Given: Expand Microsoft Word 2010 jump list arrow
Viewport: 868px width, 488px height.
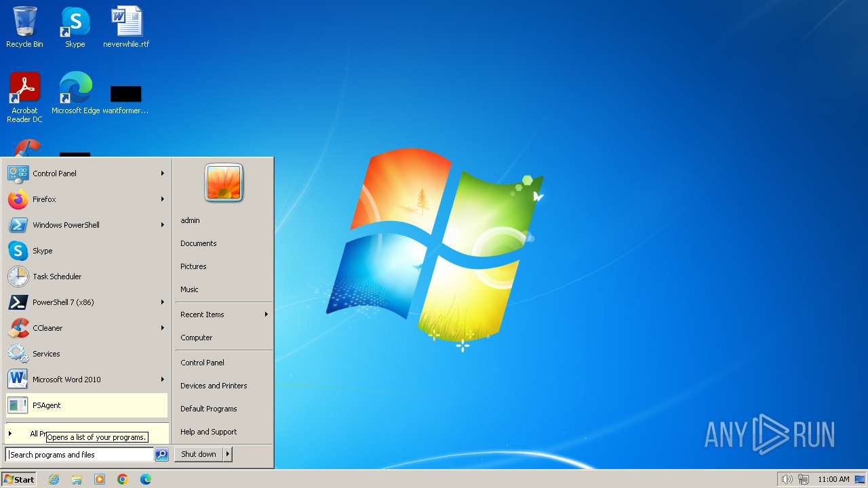Looking at the screenshot, I should (x=163, y=380).
